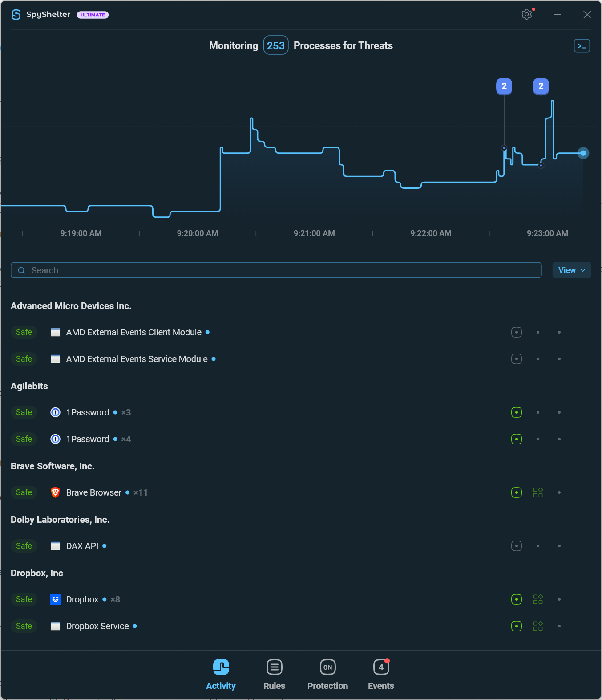Click the Dolby Laboratories, Inc. group header
Viewport: 602px width, 700px height.
point(60,520)
